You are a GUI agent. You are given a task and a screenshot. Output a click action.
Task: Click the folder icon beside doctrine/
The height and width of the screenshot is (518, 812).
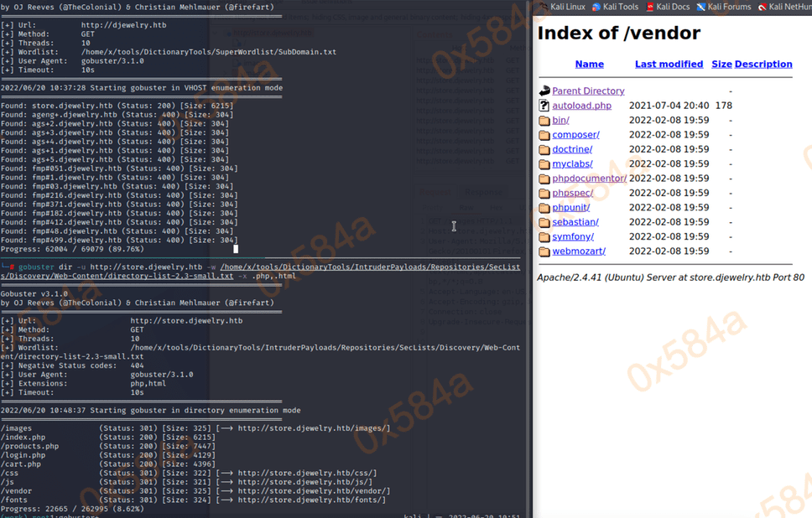(x=544, y=149)
